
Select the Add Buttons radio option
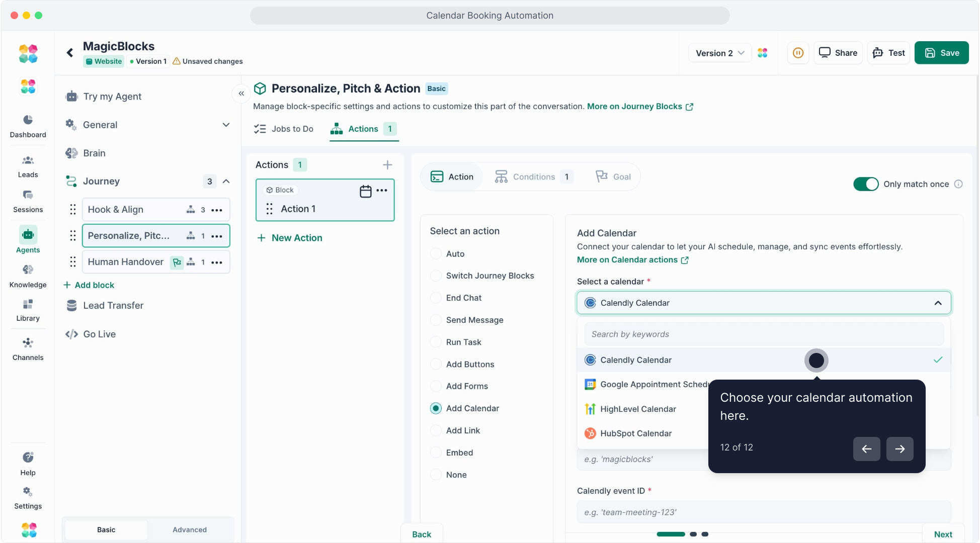436,364
